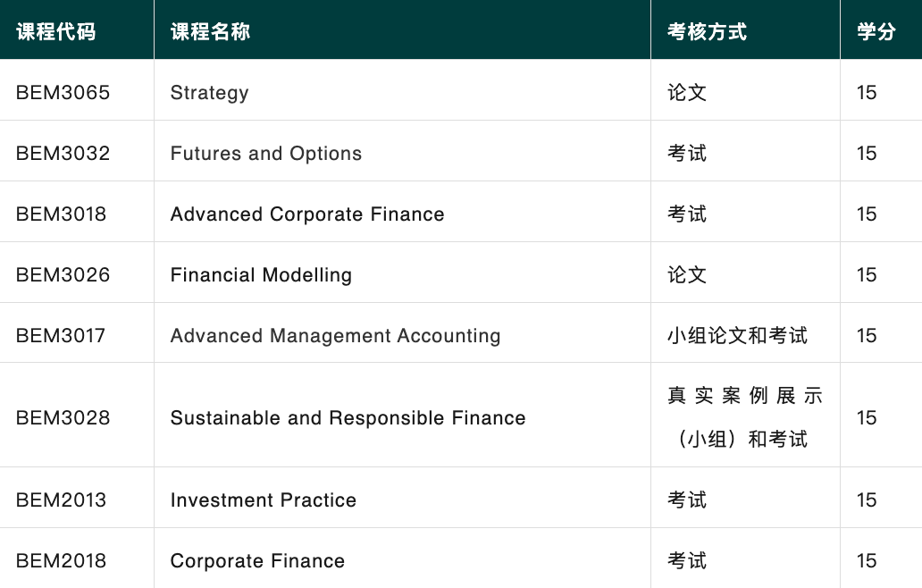Select Advanced Corporate Finance course name
The height and width of the screenshot is (588, 922).
(x=307, y=214)
